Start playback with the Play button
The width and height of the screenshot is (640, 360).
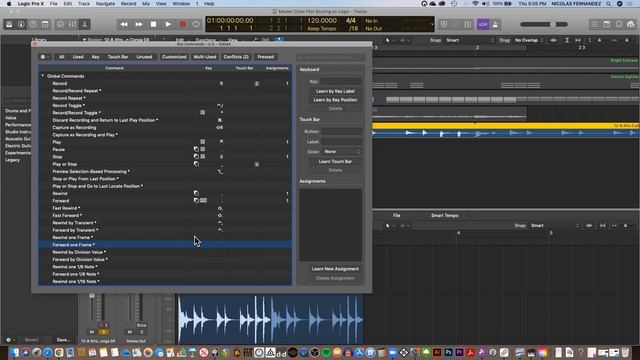[168, 24]
